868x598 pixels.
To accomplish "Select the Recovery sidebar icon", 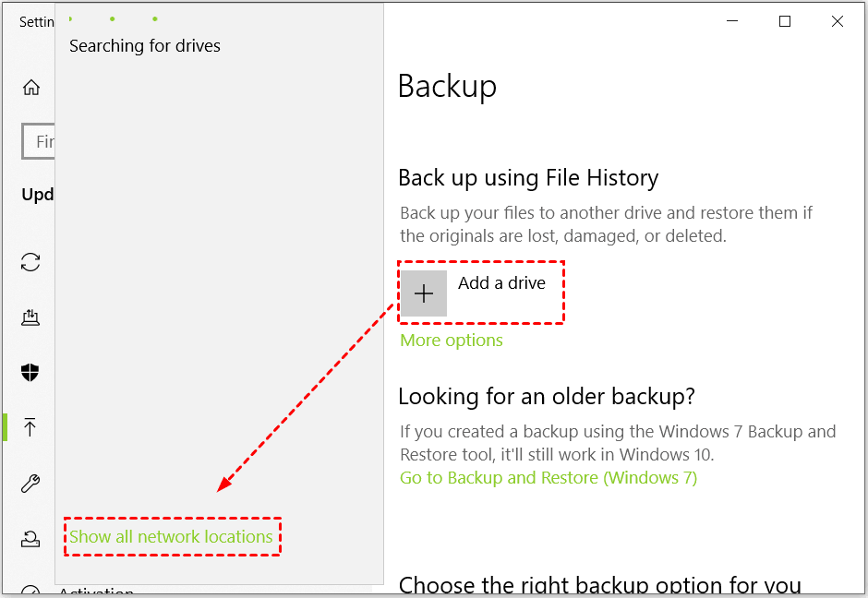I will click(x=31, y=538).
